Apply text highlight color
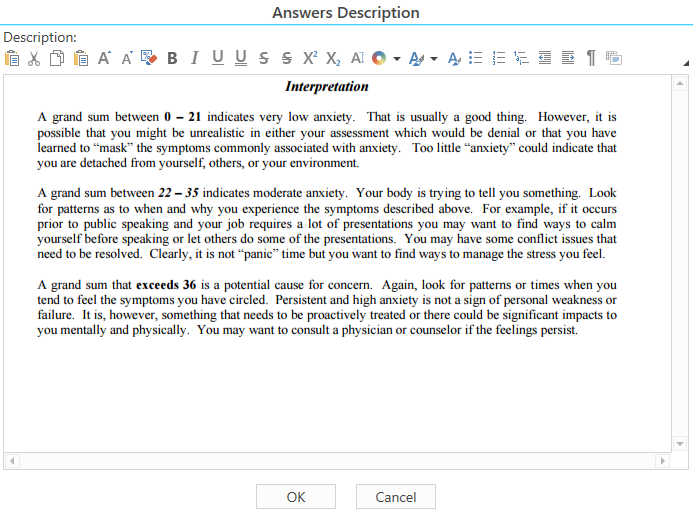Screen dimensions: 694x518 (x=416, y=58)
